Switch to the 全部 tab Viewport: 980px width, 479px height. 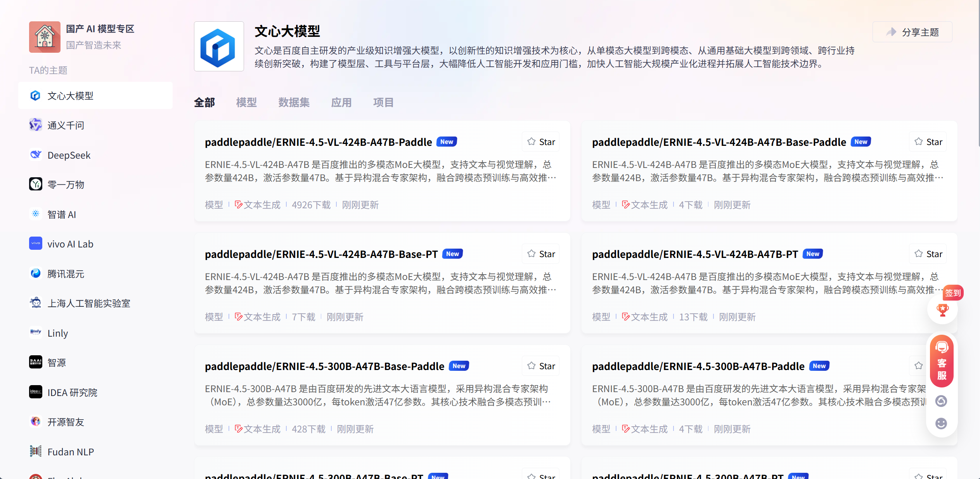point(204,102)
